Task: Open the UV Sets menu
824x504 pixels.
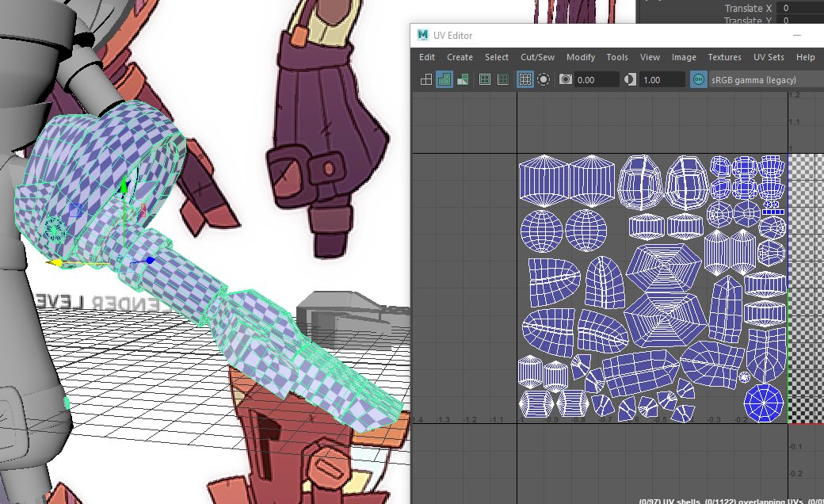Action: (x=769, y=57)
